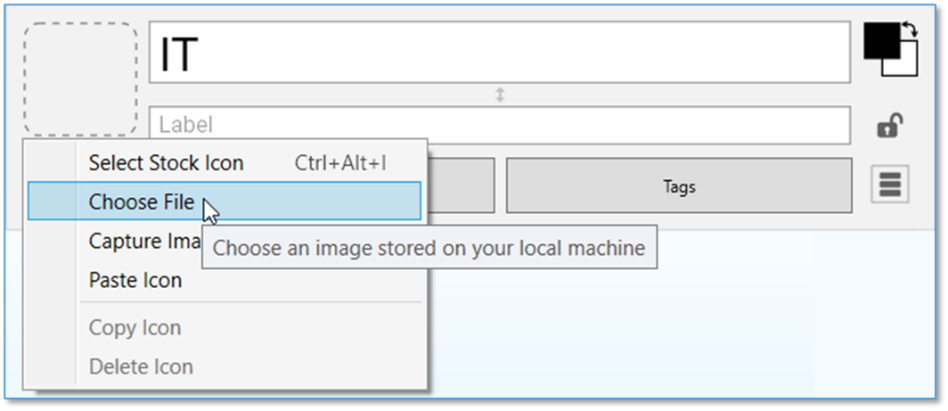Click into the Label input field
The width and height of the screenshot is (948, 411).
click(x=500, y=126)
